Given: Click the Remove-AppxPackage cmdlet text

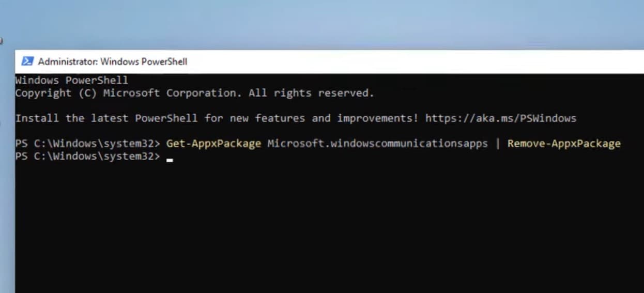Looking at the screenshot, I should 564,144.
